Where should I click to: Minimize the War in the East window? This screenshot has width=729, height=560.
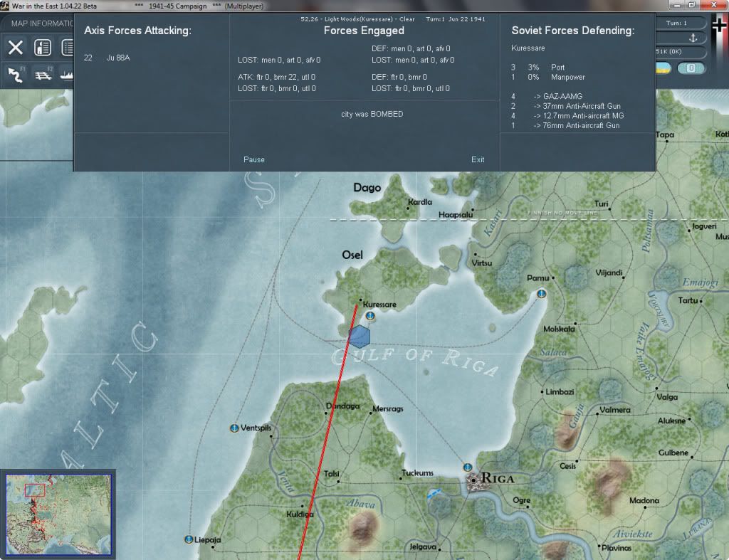[677, 5]
